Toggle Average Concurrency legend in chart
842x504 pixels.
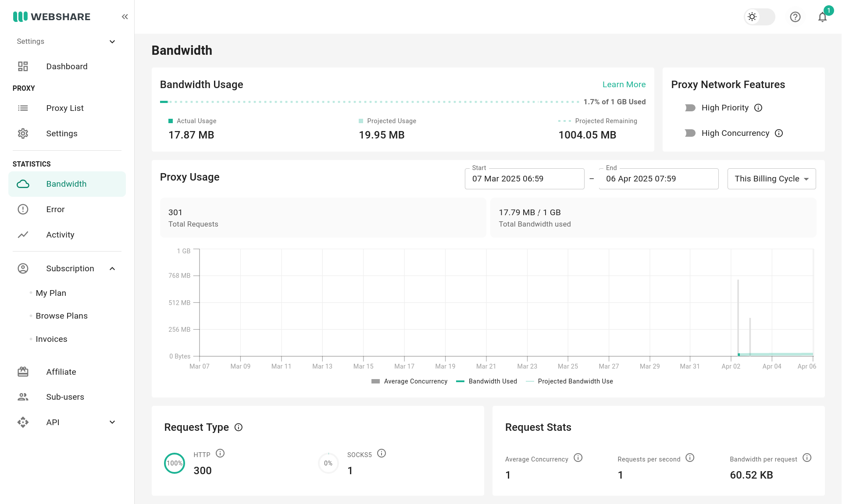(x=409, y=381)
